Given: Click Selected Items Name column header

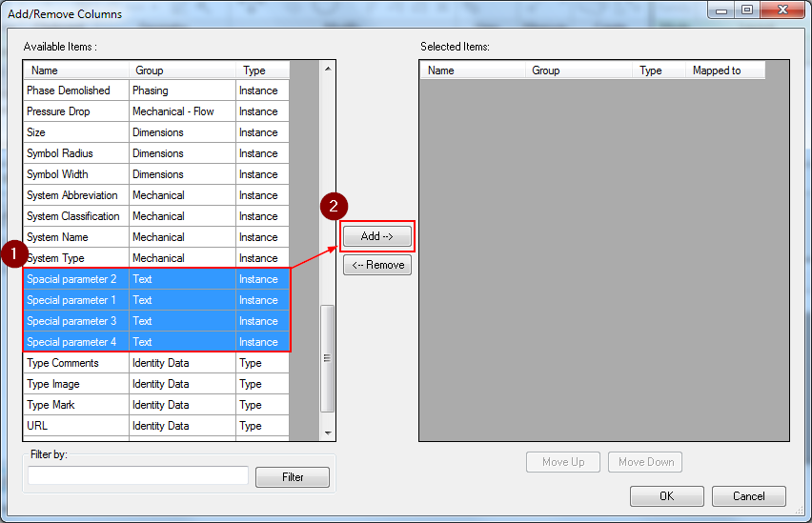Looking at the screenshot, I should [x=473, y=70].
